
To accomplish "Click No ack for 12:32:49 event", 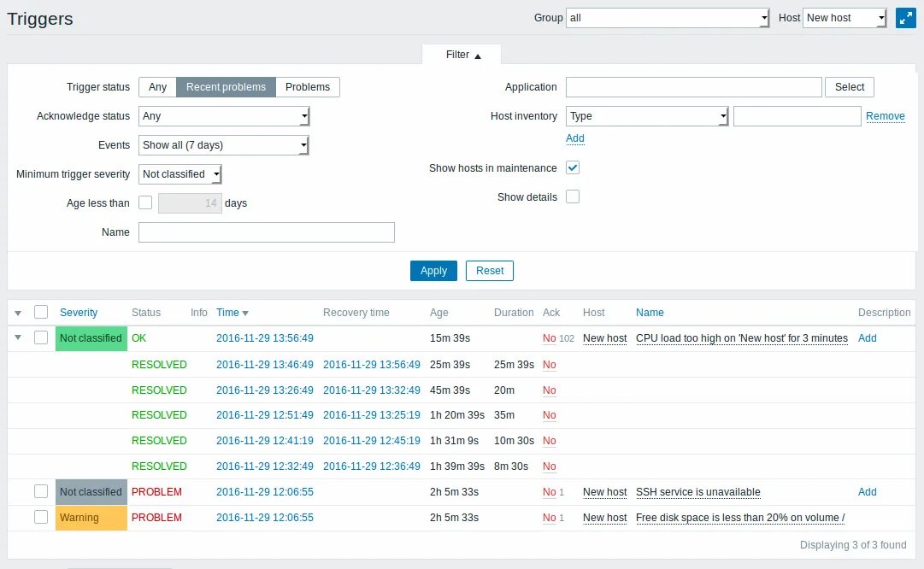I will coord(550,466).
